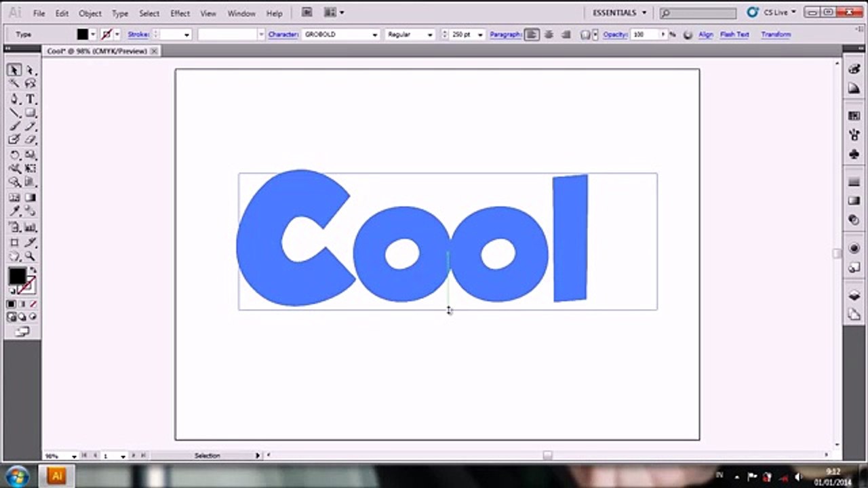This screenshot has width=868, height=488.
Task: Toggle align right paragraph button
Action: (566, 35)
